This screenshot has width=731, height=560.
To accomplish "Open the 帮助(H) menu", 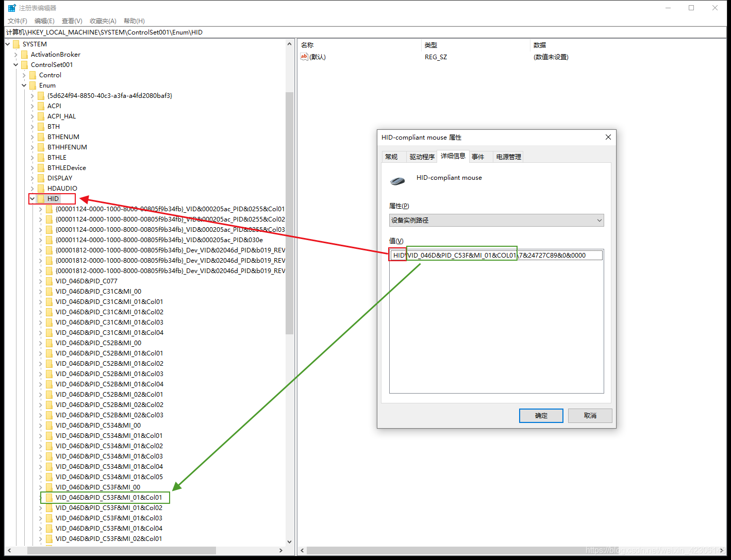I will tap(134, 21).
